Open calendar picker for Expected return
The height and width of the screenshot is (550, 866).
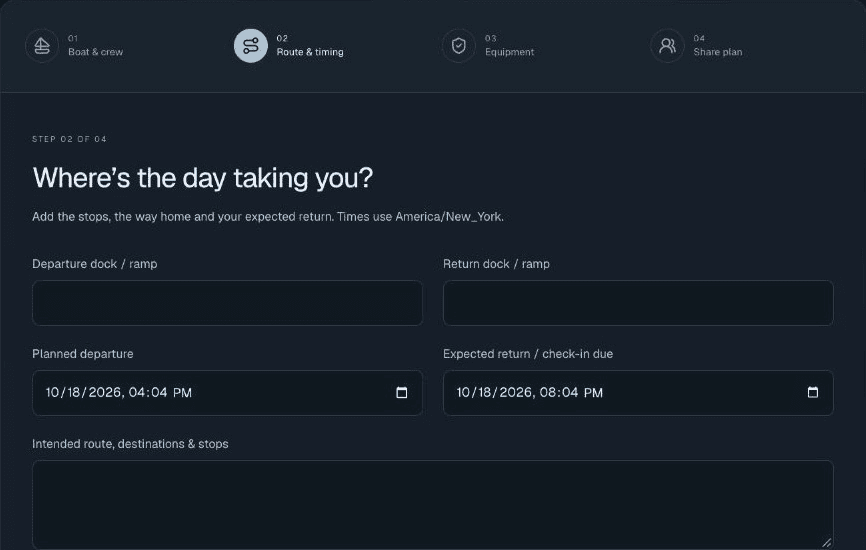pos(813,393)
